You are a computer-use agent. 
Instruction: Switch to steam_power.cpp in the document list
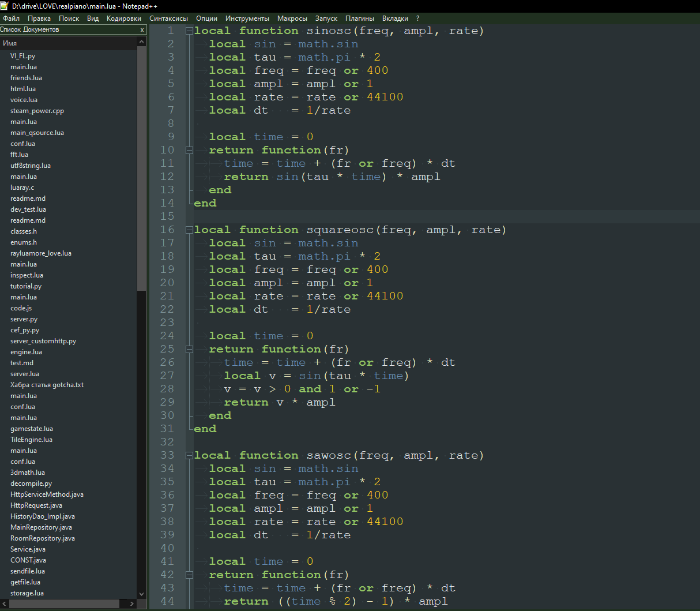pos(37,111)
